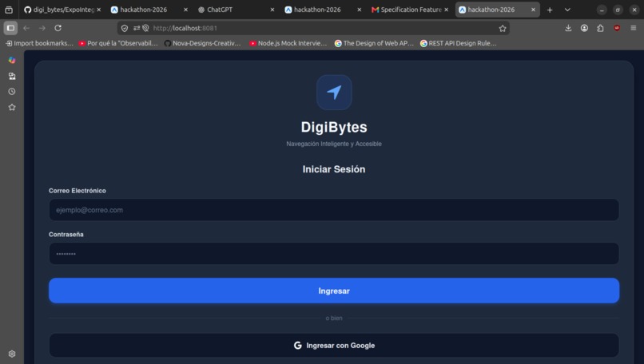This screenshot has width=644, height=364.
Task: Click the DigiBytes heading text
Action: click(x=334, y=127)
